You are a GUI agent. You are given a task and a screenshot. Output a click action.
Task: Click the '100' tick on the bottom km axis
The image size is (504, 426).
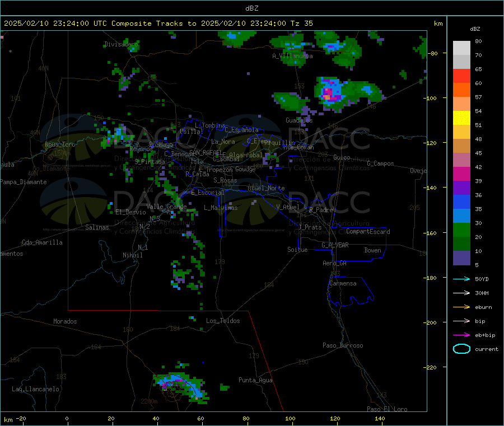[290, 418]
